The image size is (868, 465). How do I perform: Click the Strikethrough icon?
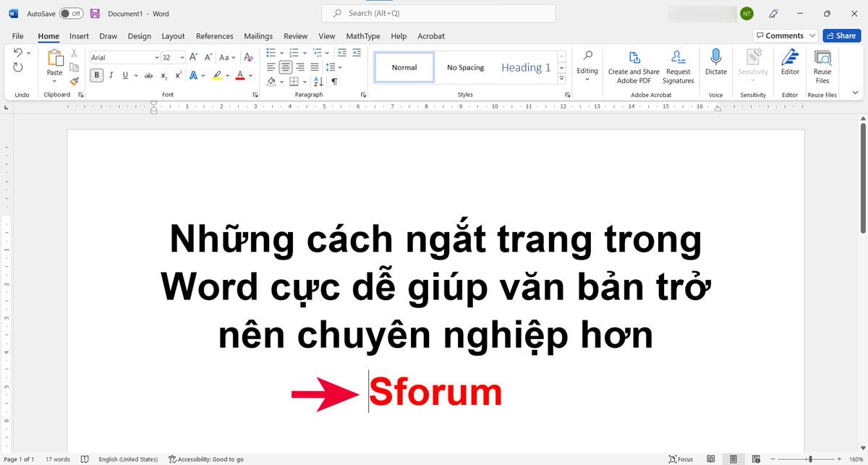[x=148, y=75]
